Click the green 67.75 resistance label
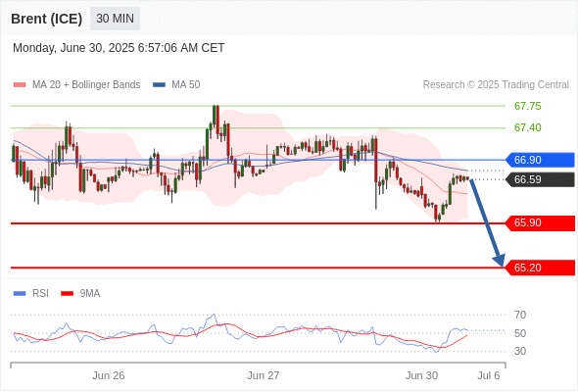The height and width of the screenshot is (392, 578). pyautogui.click(x=527, y=106)
